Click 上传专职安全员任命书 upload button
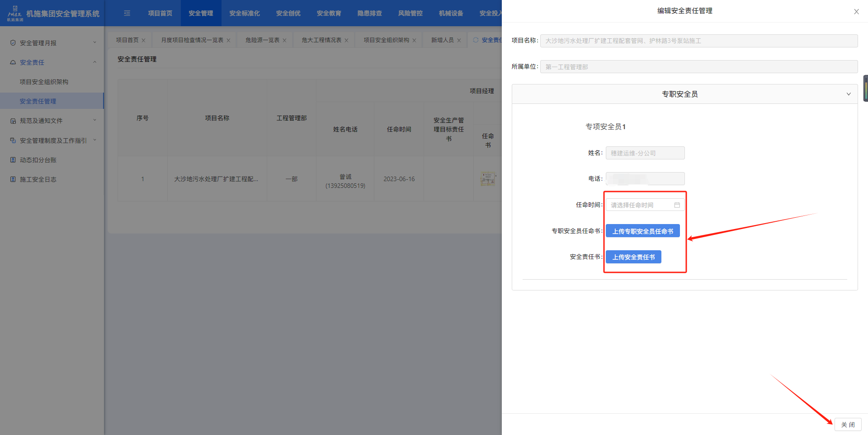 [x=642, y=231]
